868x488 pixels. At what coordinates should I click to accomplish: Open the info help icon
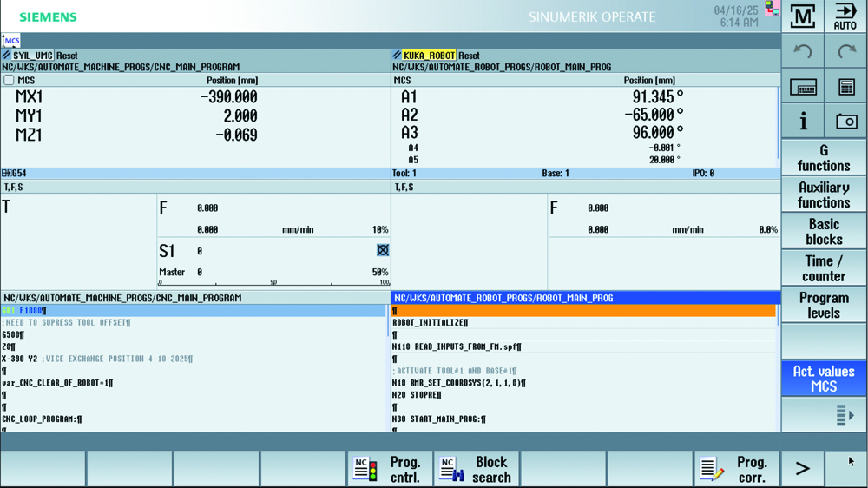coord(803,122)
